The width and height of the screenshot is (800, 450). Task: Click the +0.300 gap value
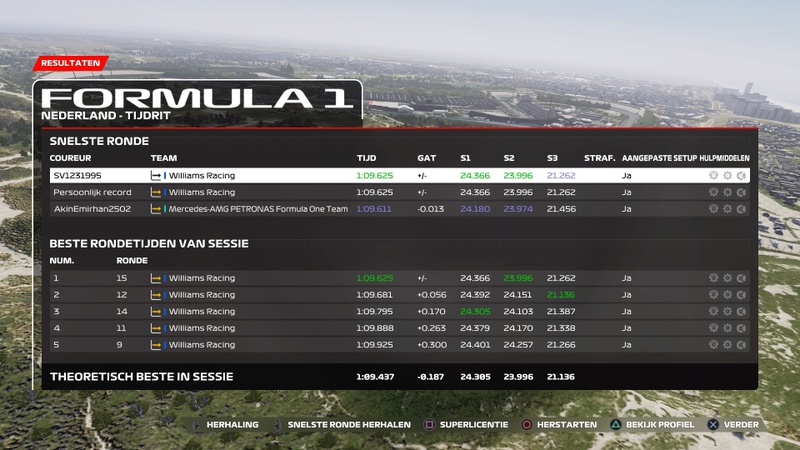pos(432,345)
